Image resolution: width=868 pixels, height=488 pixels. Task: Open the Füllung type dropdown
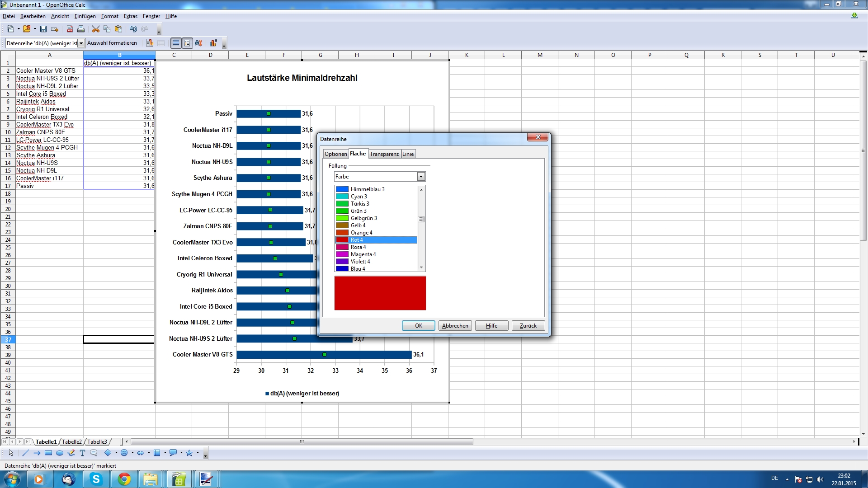(421, 177)
